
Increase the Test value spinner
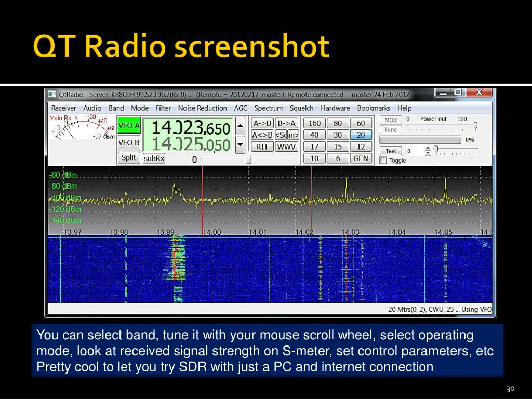pyautogui.click(x=428, y=148)
